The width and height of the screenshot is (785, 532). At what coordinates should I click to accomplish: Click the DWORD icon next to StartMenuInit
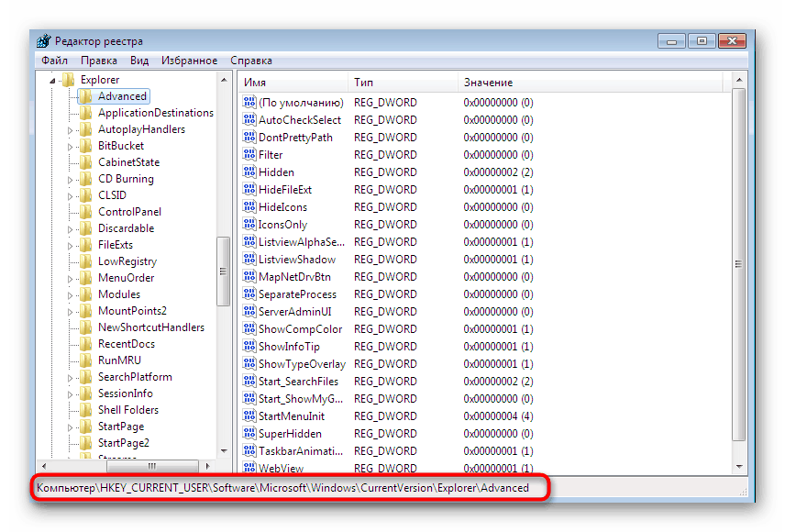tap(249, 416)
